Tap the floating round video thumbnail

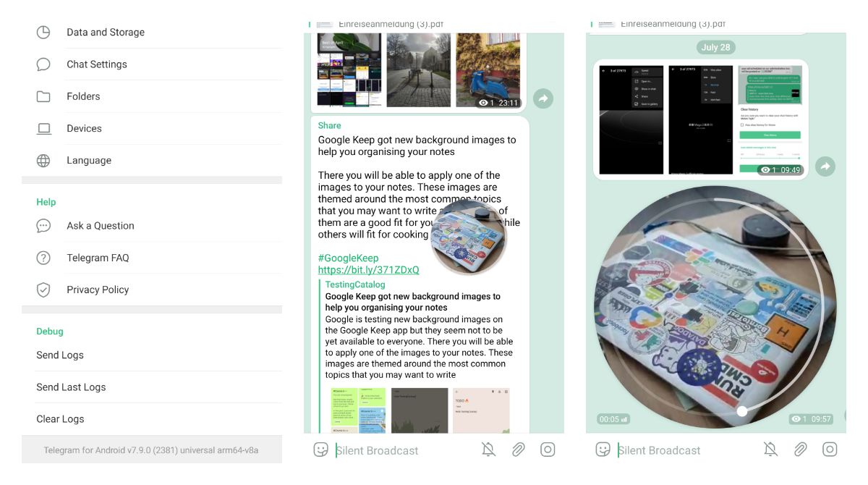click(469, 238)
